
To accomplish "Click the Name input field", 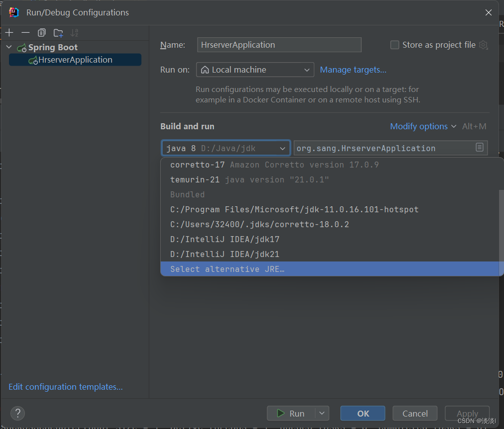I will pyautogui.click(x=279, y=45).
